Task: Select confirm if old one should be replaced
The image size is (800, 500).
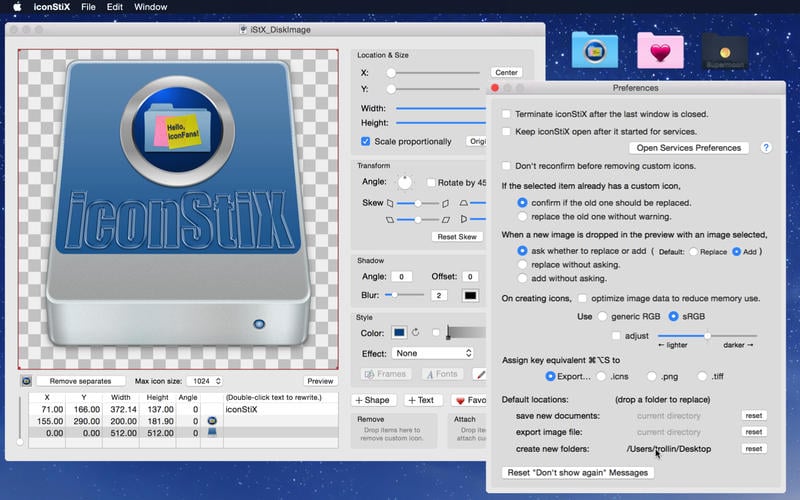Action: 522,203
